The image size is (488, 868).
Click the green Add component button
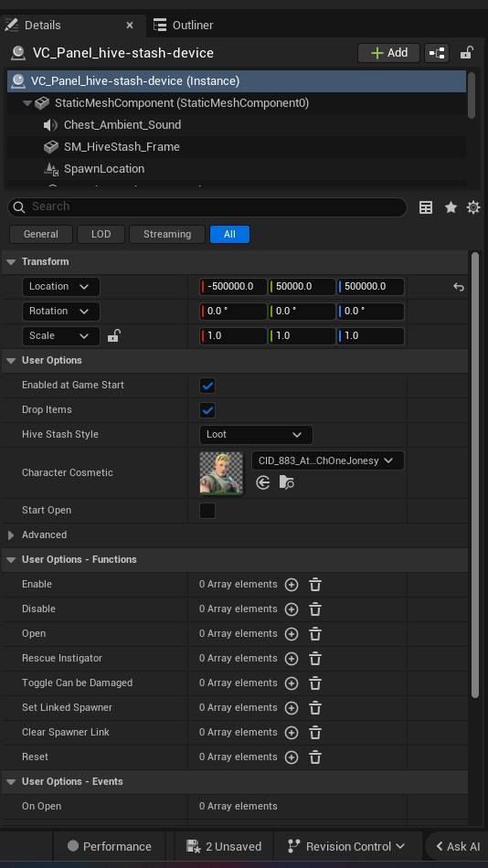point(389,53)
